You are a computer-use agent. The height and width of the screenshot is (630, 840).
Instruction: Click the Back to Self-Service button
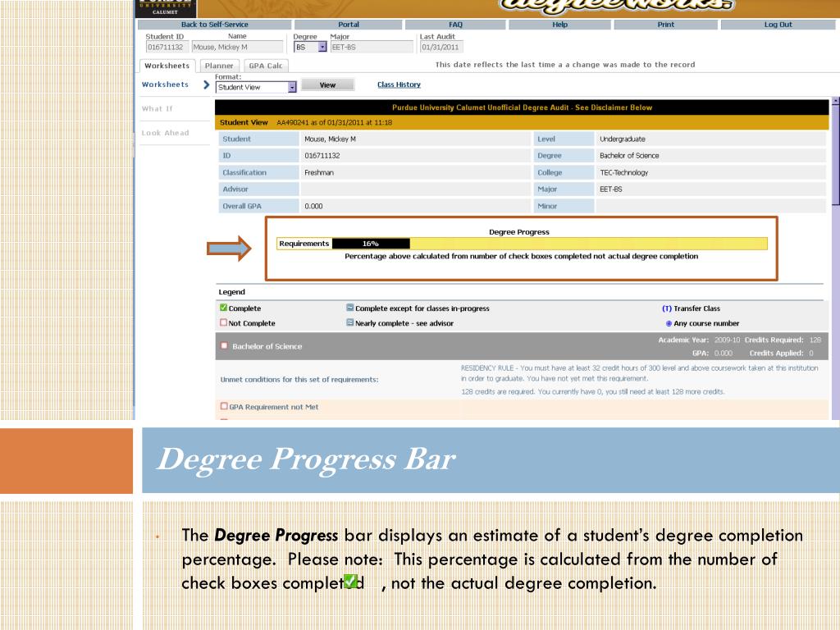pyautogui.click(x=214, y=25)
